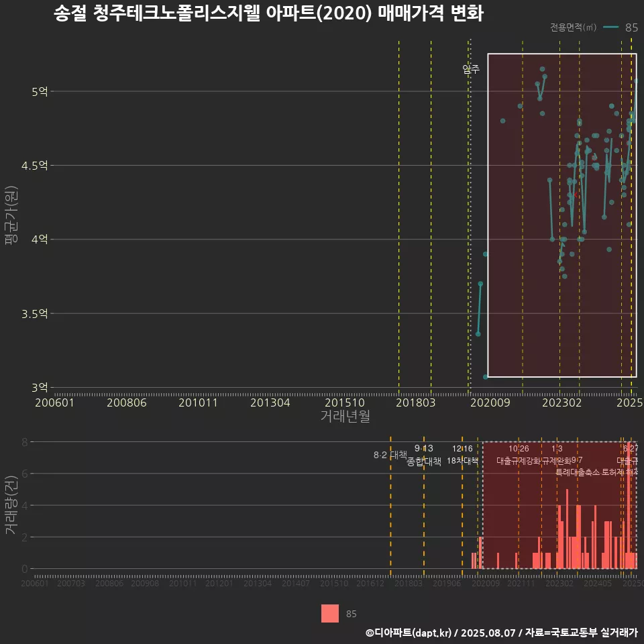Click the 5억 y-axis label
This screenshot has width=644, height=644.
click(40, 92)
